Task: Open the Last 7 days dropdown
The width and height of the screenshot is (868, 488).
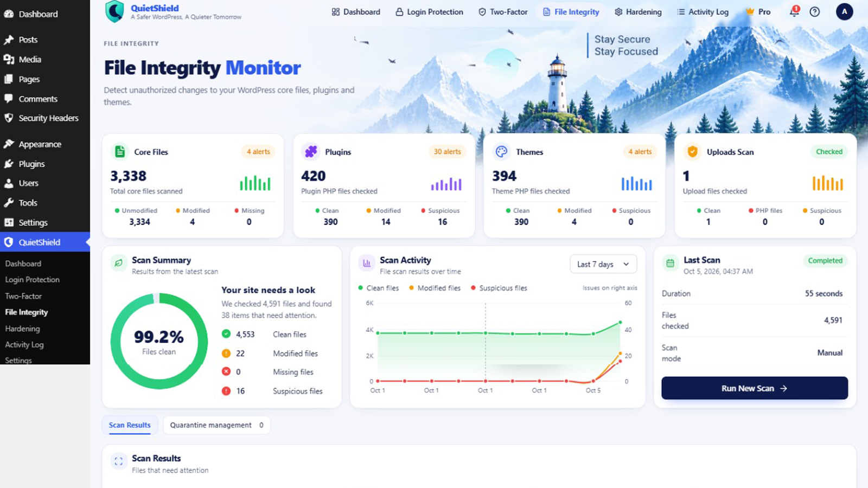Action: (x=603, y=264)
